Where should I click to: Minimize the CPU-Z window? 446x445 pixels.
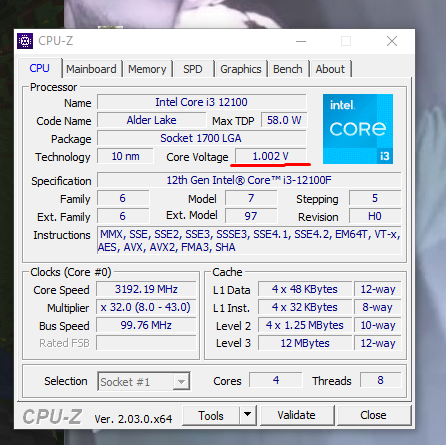pyautogui.click(x=301, y=41)
